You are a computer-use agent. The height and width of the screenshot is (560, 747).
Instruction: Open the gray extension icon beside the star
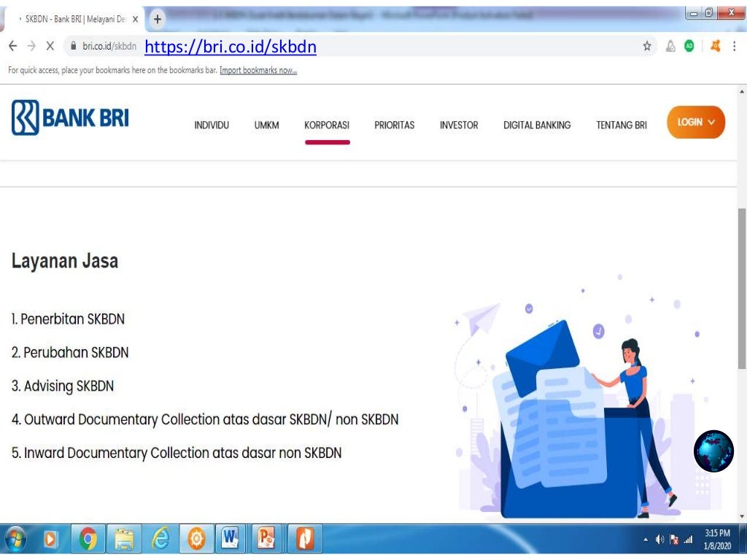coord(670,46)
